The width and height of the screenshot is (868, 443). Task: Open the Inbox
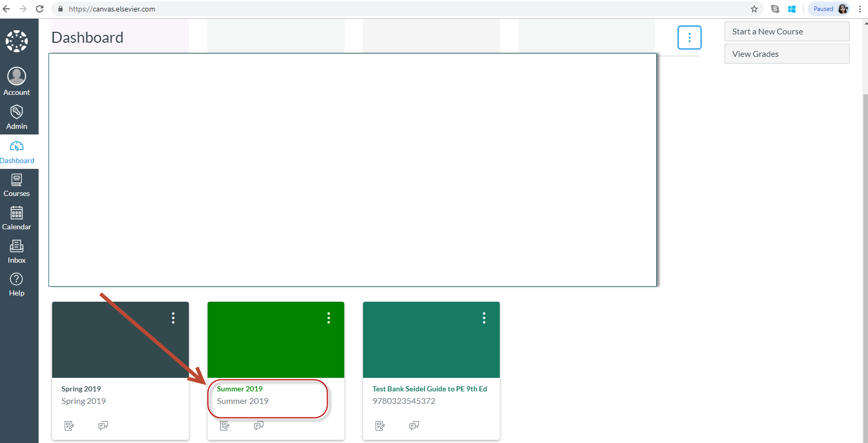17,252
